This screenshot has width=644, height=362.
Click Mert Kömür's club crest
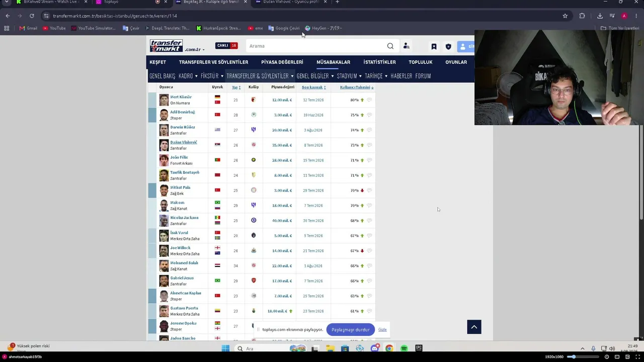254,100
